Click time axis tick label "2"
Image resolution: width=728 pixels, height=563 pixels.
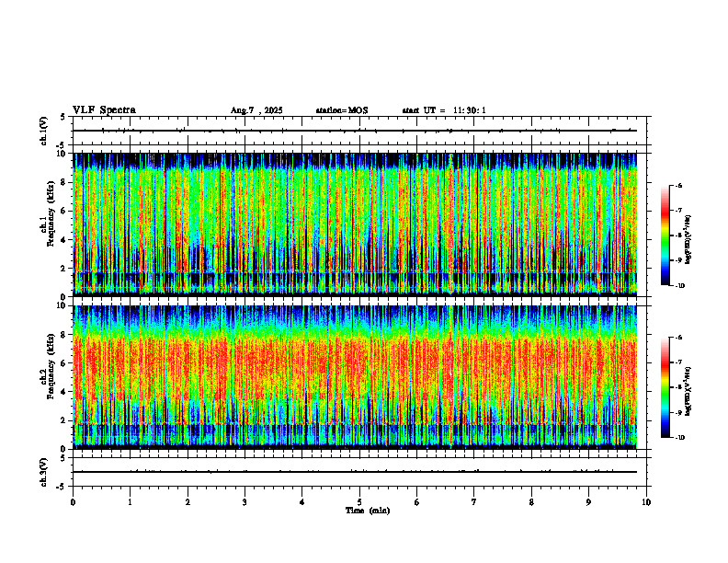click(x=188, y=502)
